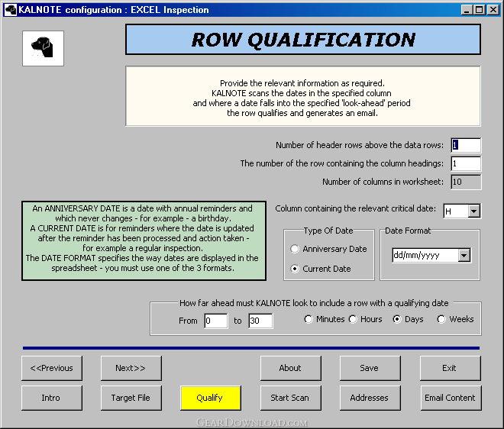This screenshot has height=429, width=504.
Task: Go back with the <<Previous button
Action: pos(52,368)
